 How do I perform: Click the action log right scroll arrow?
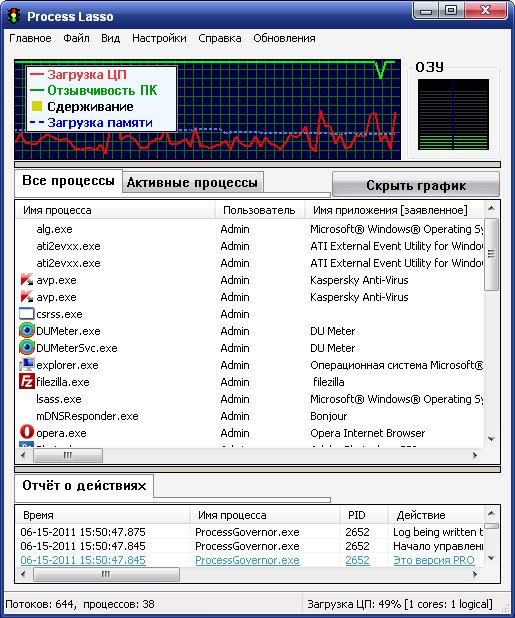pyautogui.click(x=475, y=574)
